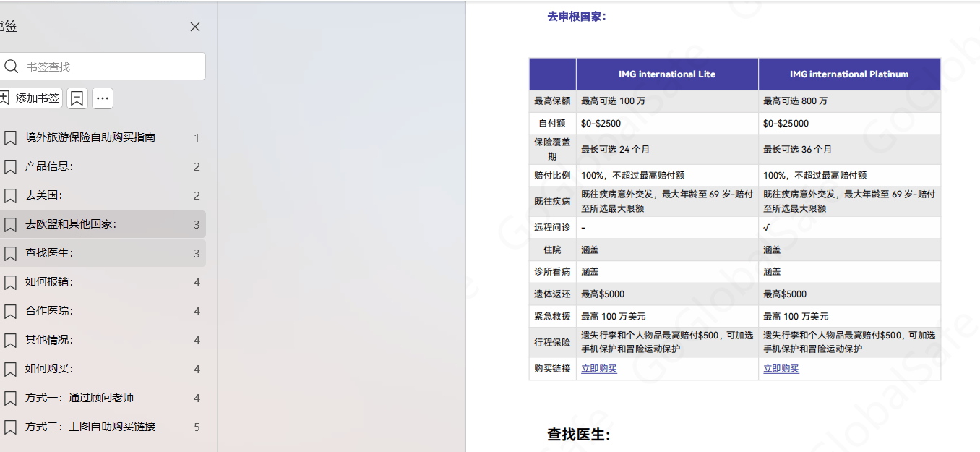
Task: Open 立即购买 link for IMG Lite
Action: [599, 369]
